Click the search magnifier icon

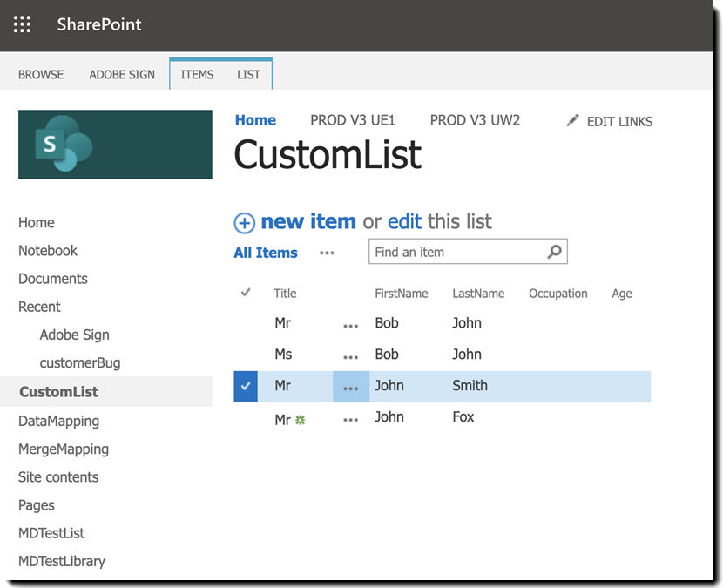point(554,252)
